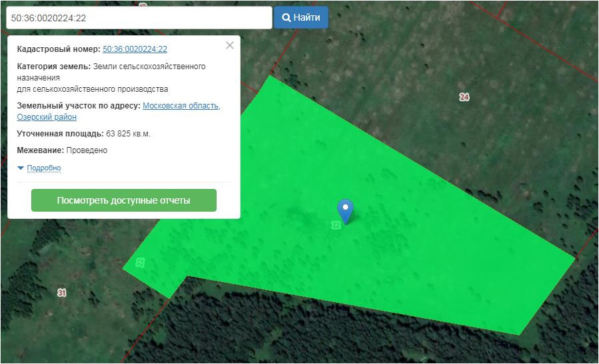Click the small triangle beside Подробно
Image resolution: width=599 pixels, height=364 pixels.
[21, 168]
